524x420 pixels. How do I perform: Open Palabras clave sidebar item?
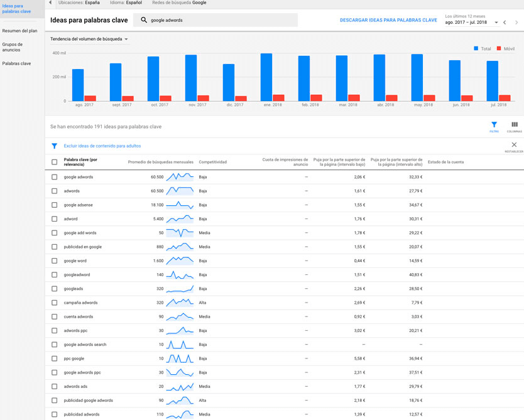pyautogui.click(x=16, y=63)
